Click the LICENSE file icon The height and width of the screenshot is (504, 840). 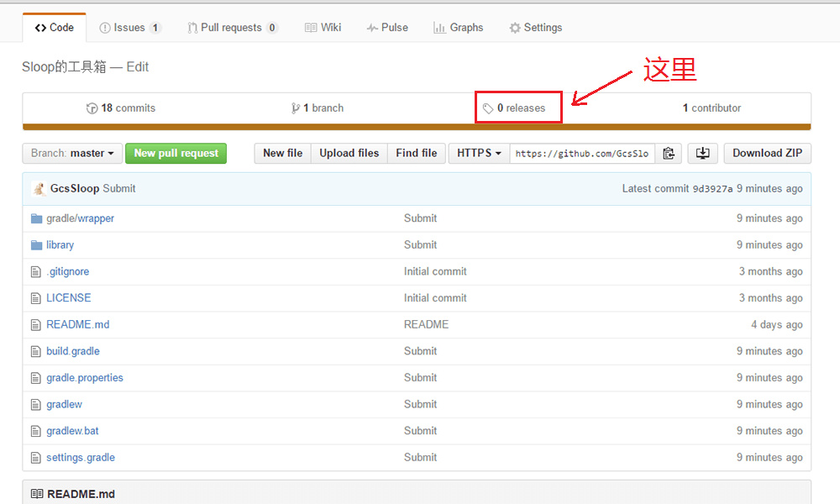click(36, 298)
